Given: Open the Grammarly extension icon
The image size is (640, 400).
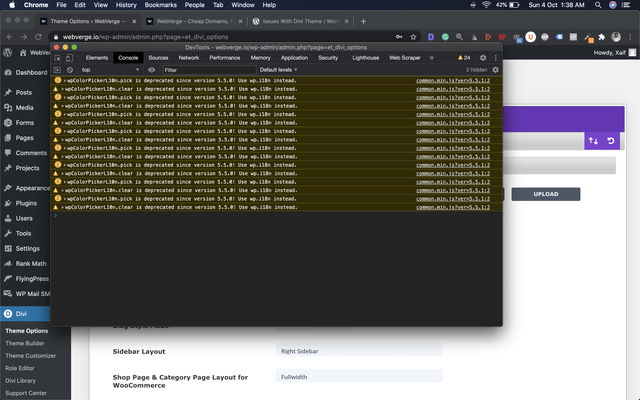Looking at the screenshot, I should tap(445, 37).
